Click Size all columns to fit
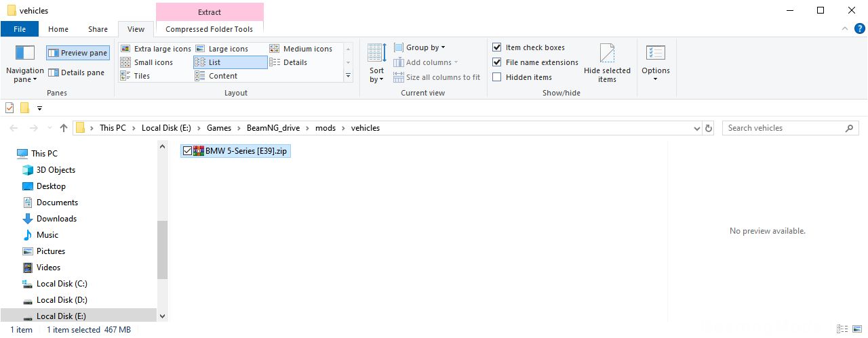Image resolution: width=868 pixels, height=338 pixels. pyautogui.click(x=437, y=77)
